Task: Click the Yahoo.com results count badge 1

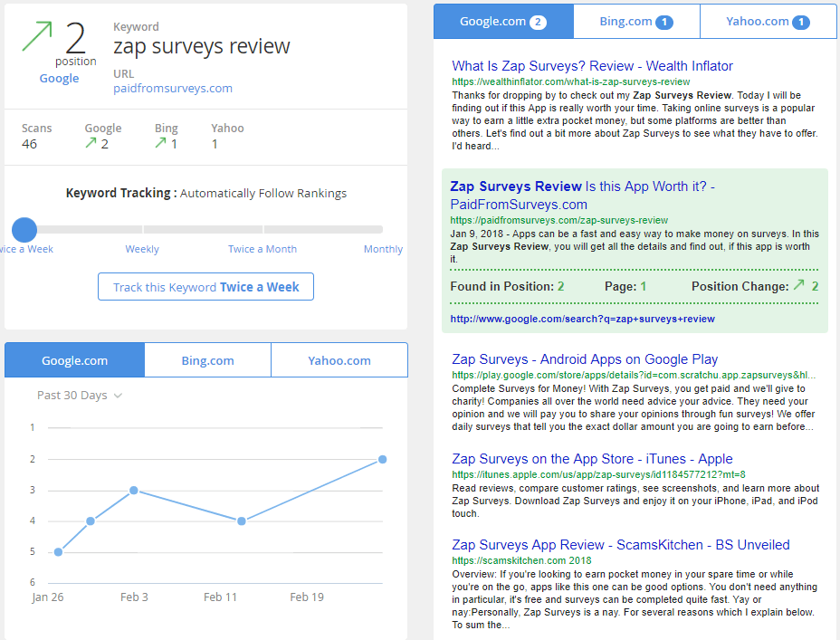Action: click(x=801, y=22)
